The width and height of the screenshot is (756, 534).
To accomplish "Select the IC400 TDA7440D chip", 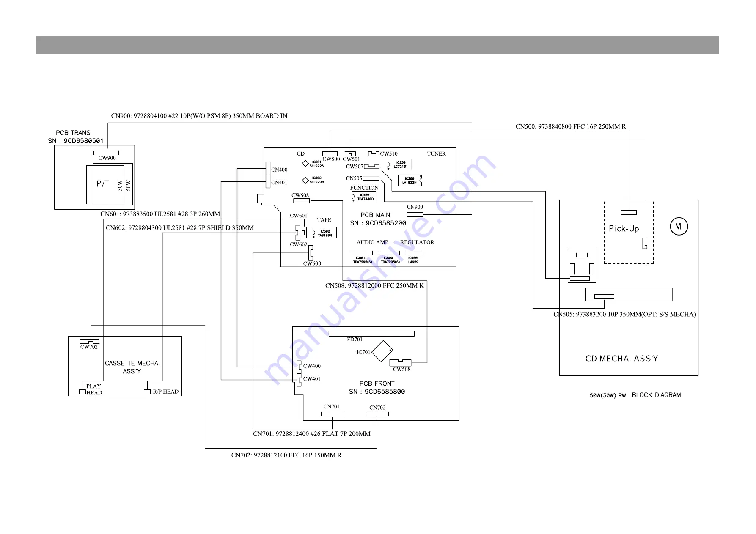I will (x=364, y=197).
